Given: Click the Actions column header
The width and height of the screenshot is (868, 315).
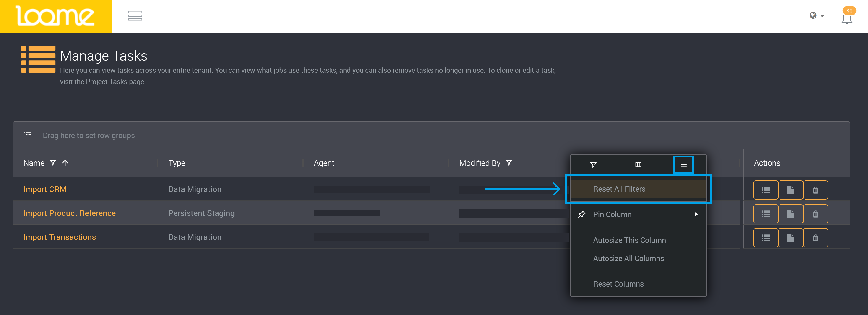Looking at the screenshot, I should coord(767,163).
